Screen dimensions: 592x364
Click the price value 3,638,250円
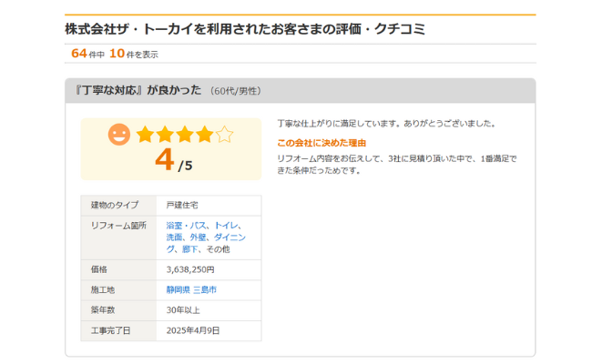pyautogui.click(x=190, y=269)
